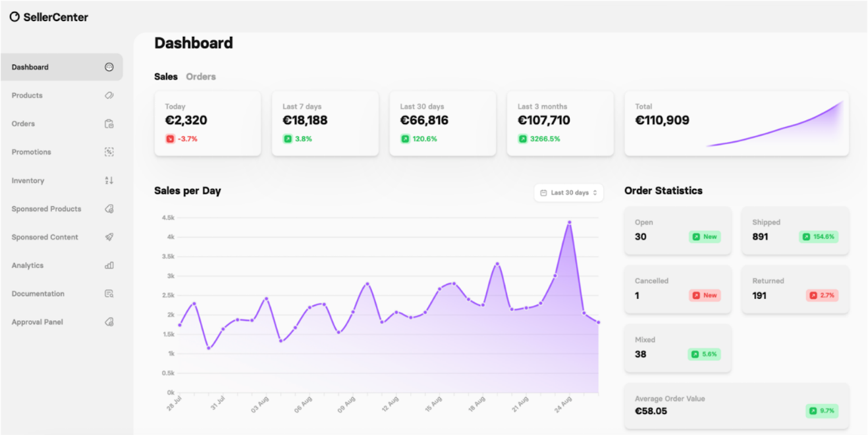Open Products in the sidebar

[x=62, y=95]
